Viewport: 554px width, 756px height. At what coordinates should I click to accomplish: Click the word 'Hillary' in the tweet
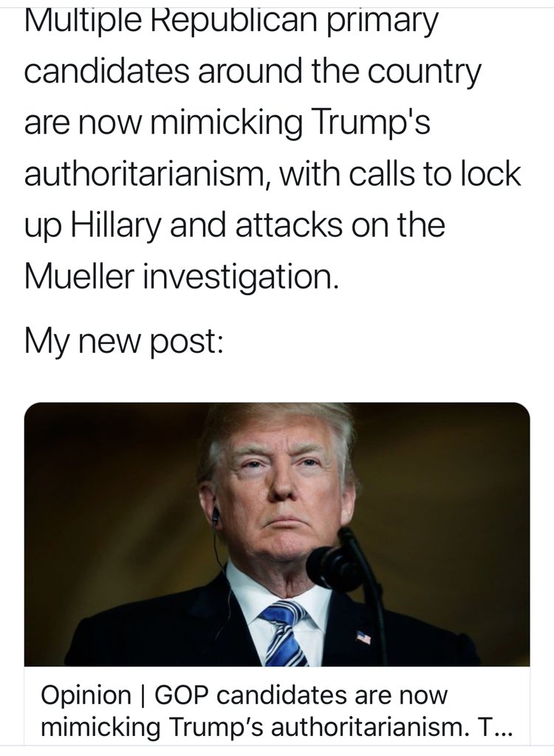click(115, 225)
